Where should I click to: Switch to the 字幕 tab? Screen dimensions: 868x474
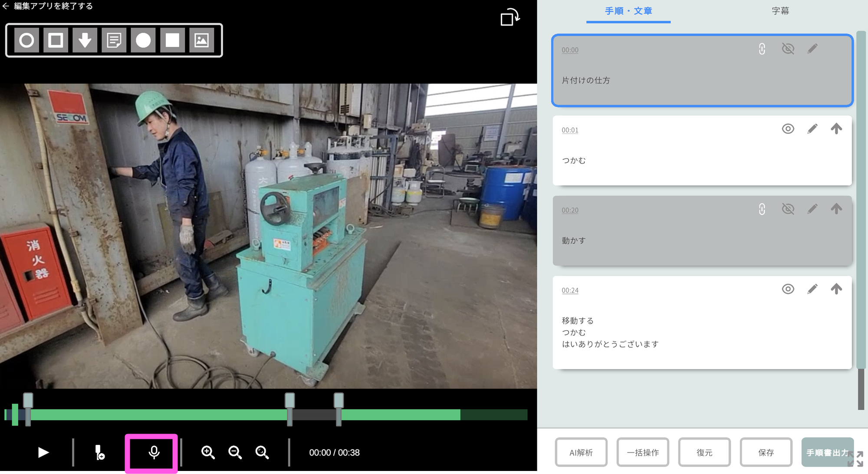780,11
